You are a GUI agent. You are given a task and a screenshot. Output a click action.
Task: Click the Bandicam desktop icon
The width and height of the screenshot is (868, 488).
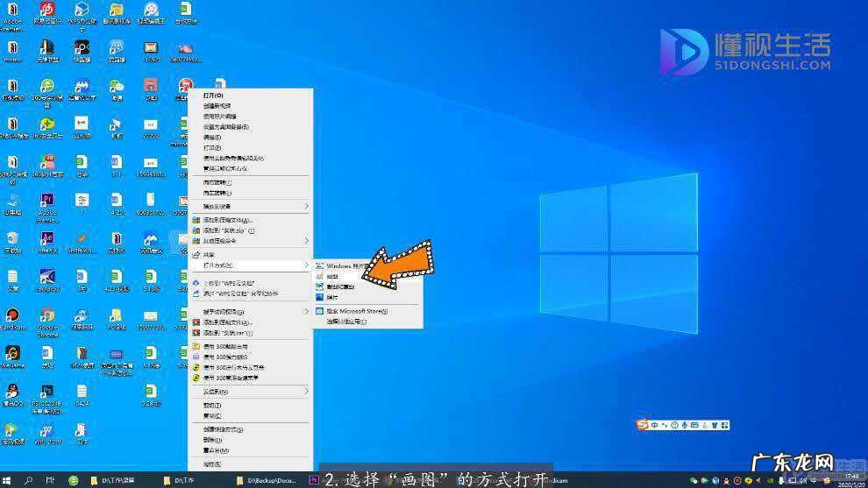point(12,315)
